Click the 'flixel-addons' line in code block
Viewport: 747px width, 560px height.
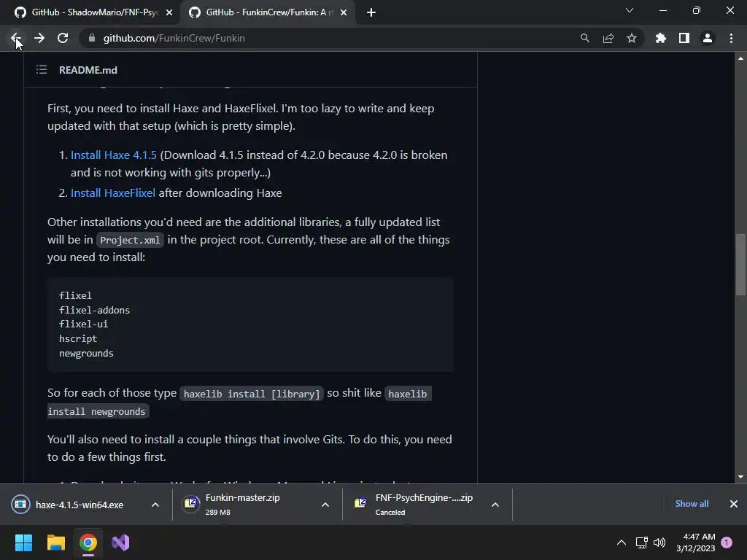(94, 311)
